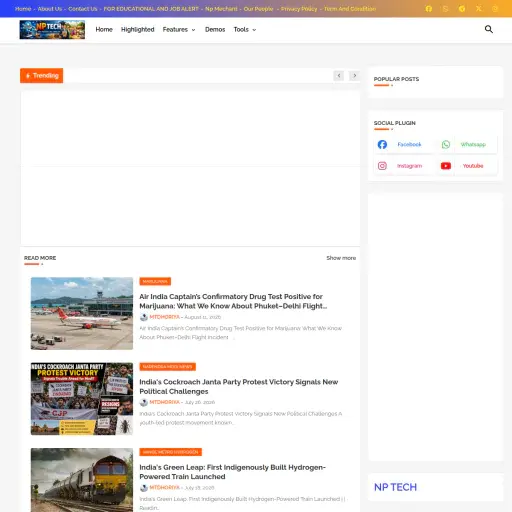Click the last social icon in top bar
This screenshot has height=512, width=512.
pos(495,9)
